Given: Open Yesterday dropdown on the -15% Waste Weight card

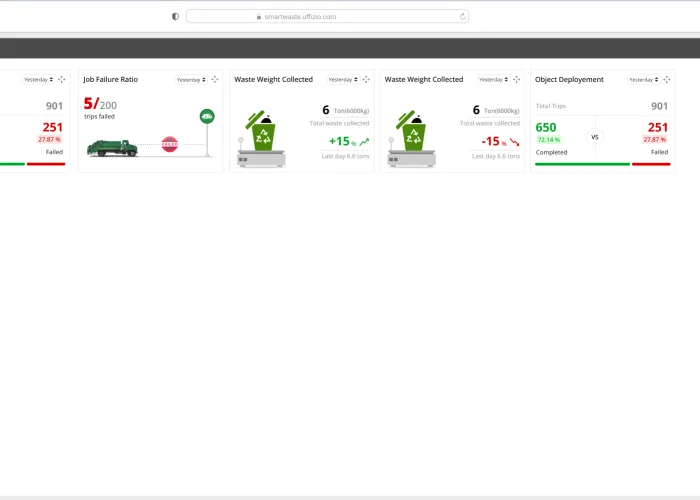Looking at the screenshot, I should point(492,80).
